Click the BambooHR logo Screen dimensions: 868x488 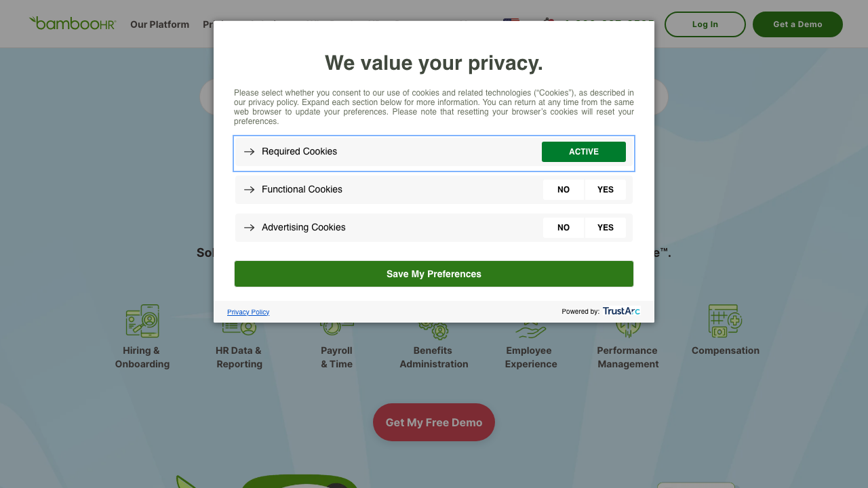(73, 23)
